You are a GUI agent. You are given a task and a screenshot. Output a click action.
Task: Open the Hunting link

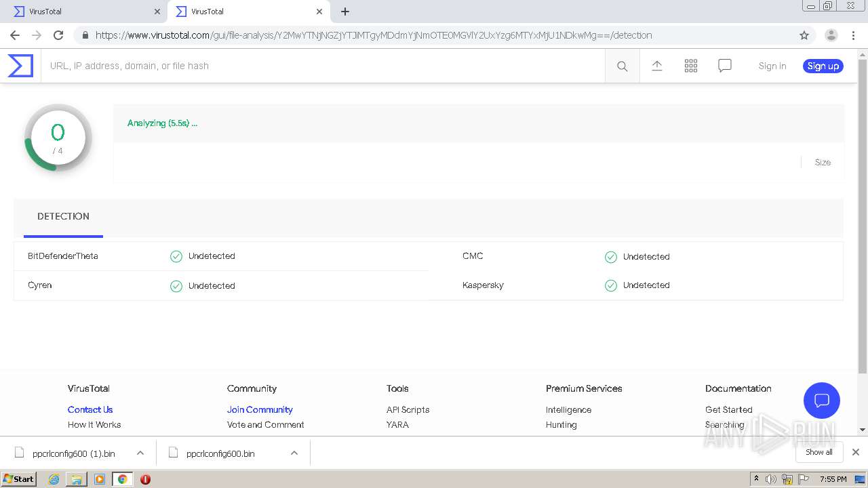click(561, 425)
